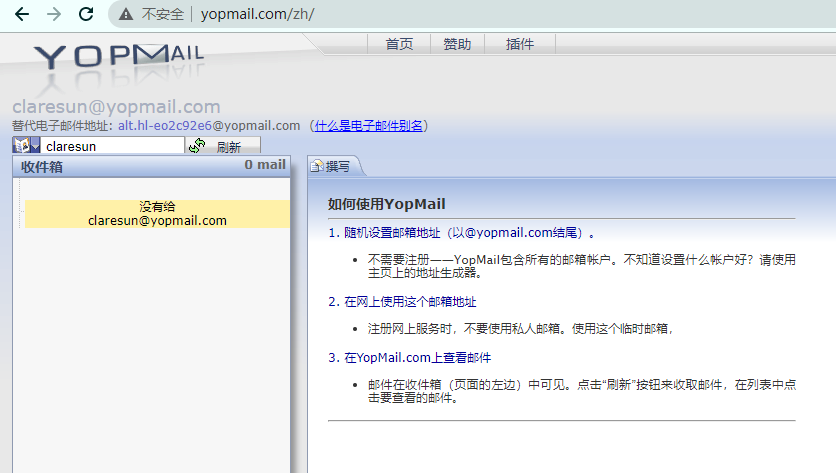Click the 什么是电子邮件别名 link

pyautogui.click(x=368, y=126)
